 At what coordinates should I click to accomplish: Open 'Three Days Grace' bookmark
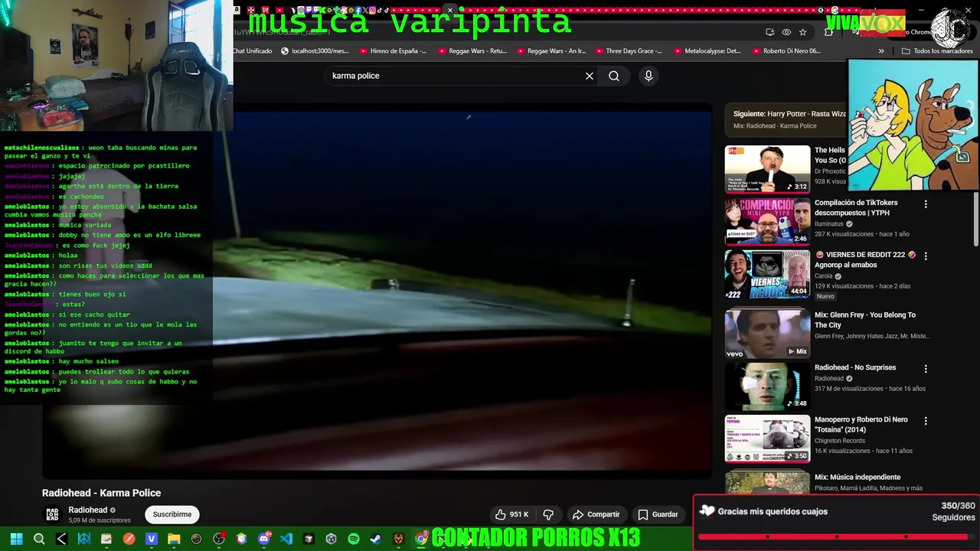tap(629, 51)
